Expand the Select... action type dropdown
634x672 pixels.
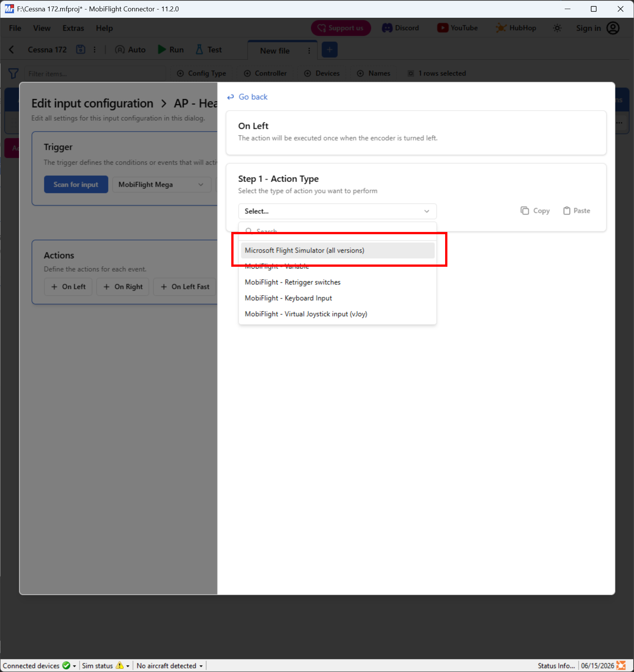[x=337, y=211]
